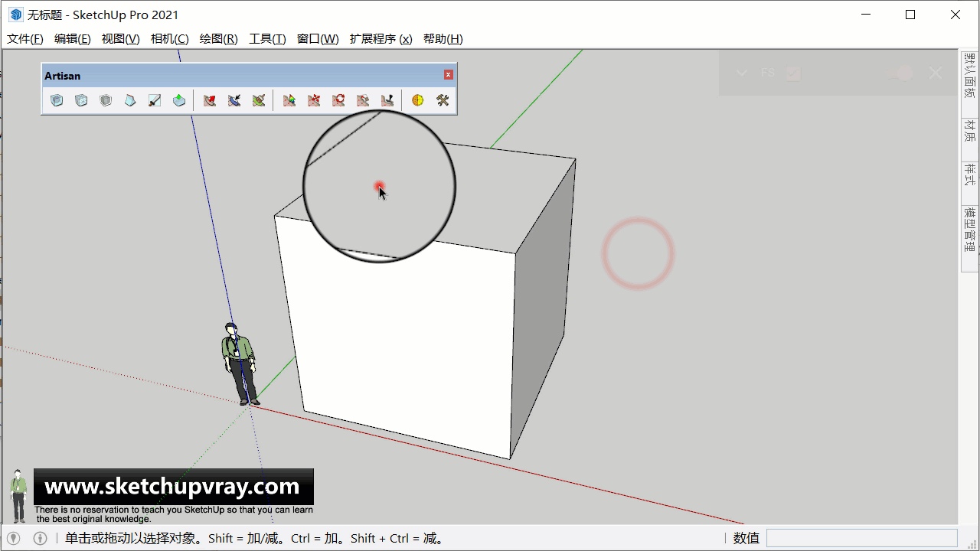Select the Artisan Extrude tool
The width and height of the screenshot is (980, 551).
[179, 100]
